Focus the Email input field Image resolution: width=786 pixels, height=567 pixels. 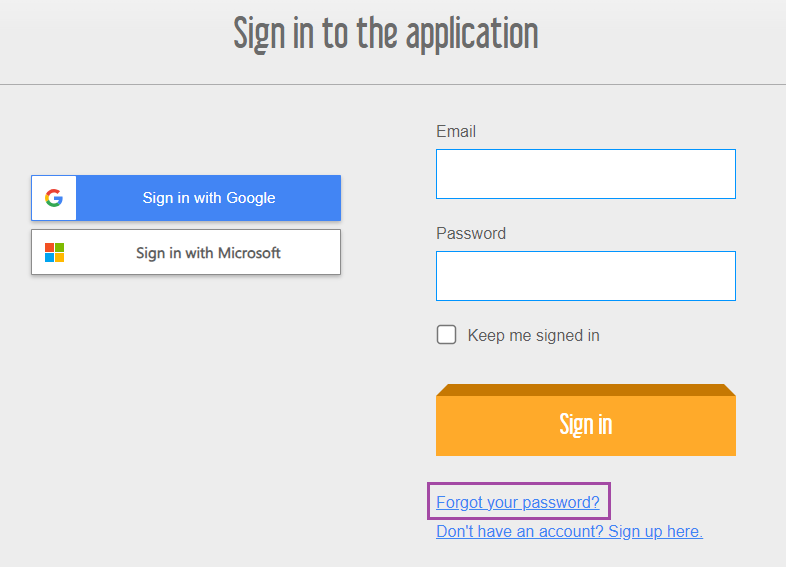[585, 174]
